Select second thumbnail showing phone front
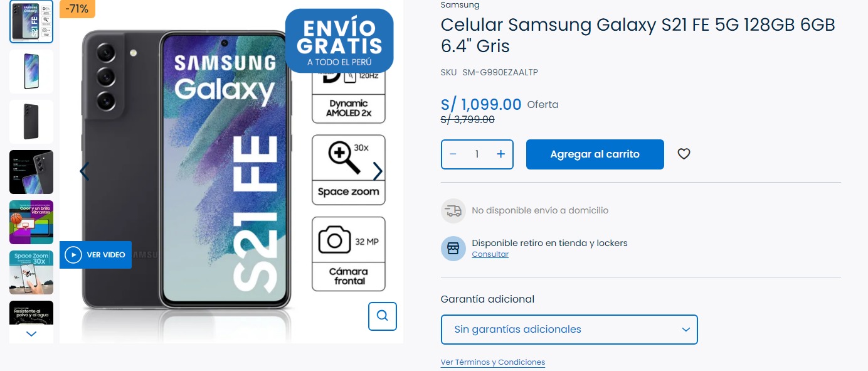This screenshot has width=868, height=371. 31,72
